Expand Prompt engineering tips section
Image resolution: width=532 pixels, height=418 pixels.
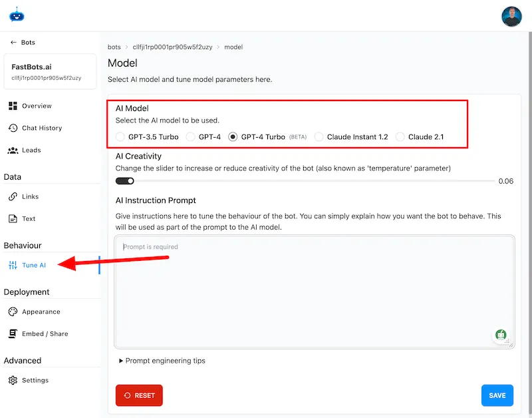tap(162, 361)
